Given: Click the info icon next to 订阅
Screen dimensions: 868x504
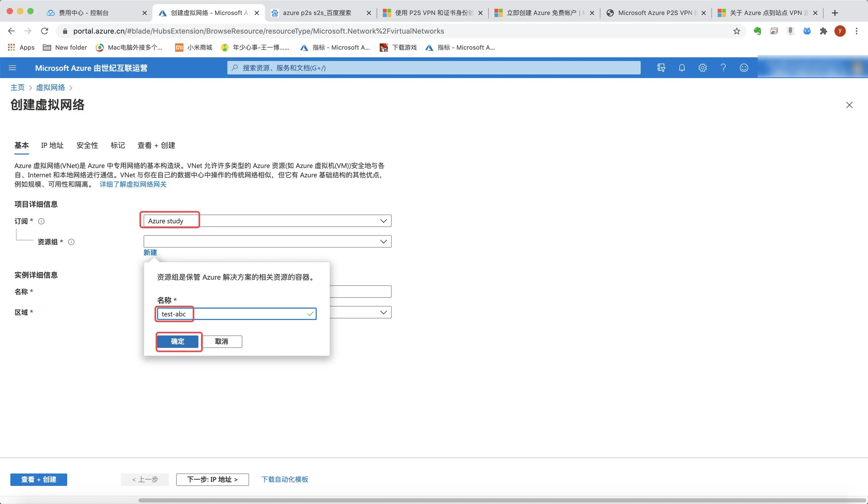Looking at the screenshot, I should click(x=41, y=221).
